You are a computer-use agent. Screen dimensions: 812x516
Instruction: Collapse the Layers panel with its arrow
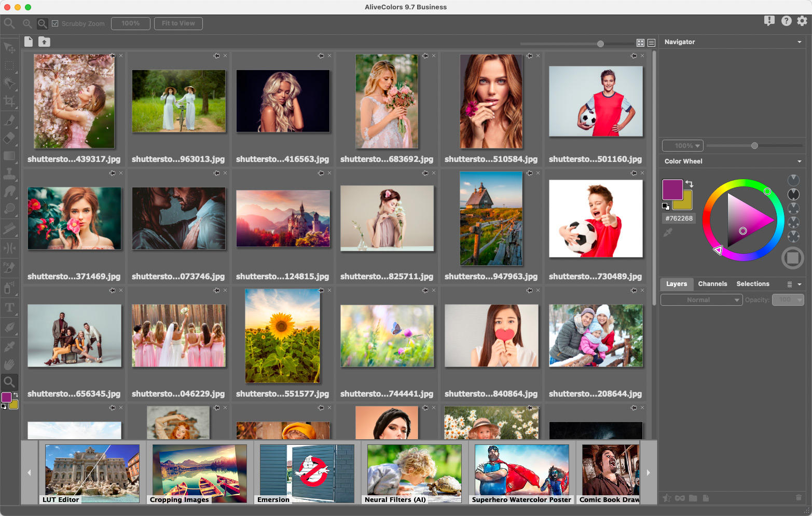point(800,284)
